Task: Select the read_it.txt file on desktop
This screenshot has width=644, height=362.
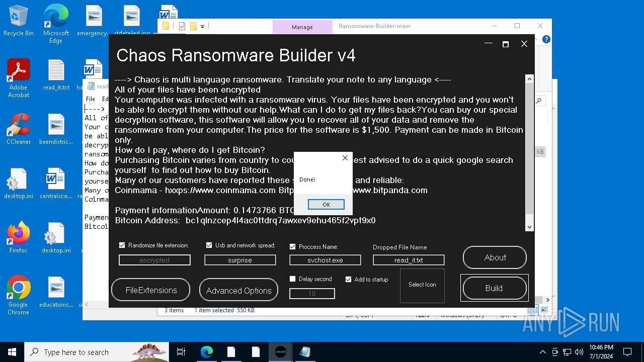Action: tap(56, 75)
